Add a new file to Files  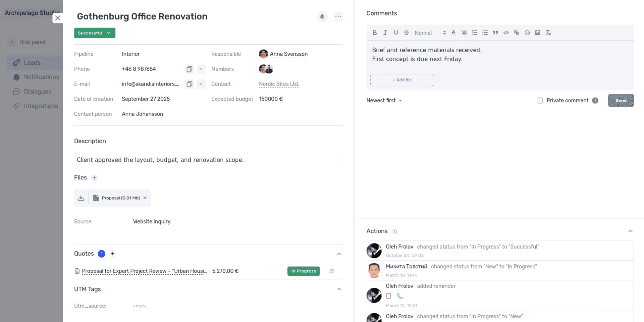95,178
